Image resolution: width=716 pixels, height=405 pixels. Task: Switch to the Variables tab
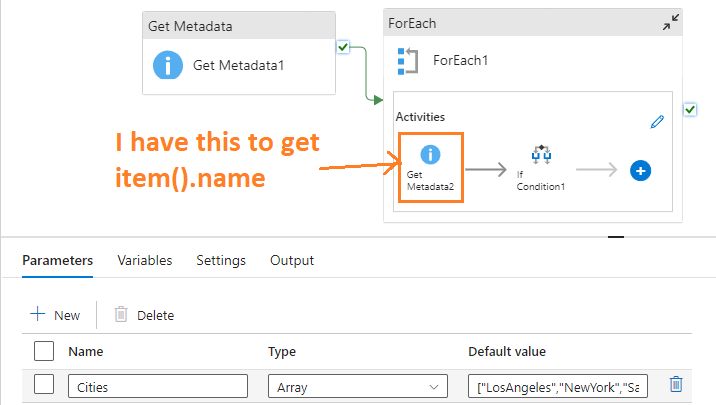point(145,260)
